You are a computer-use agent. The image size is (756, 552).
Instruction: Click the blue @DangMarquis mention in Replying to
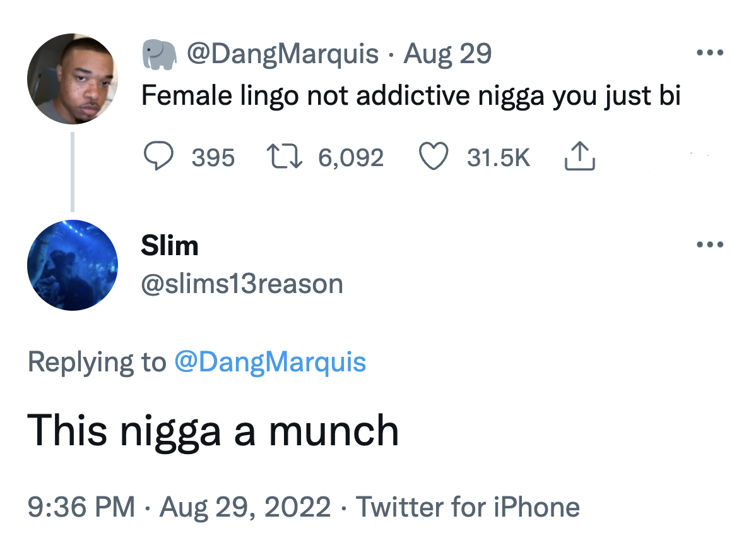[269, 363]
